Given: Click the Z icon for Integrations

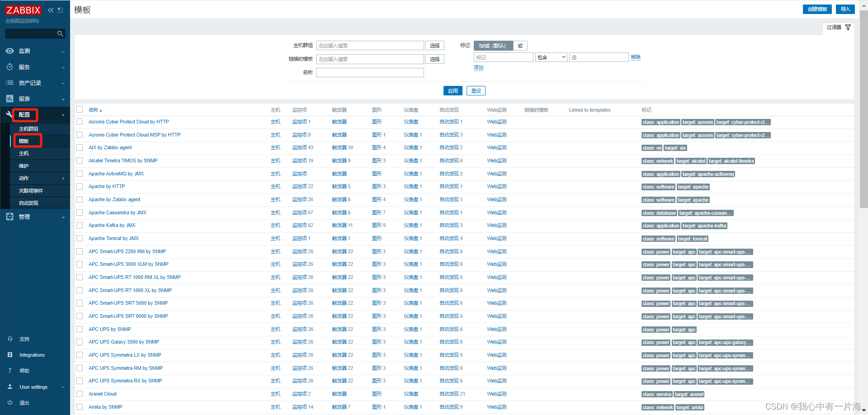Looking at the screenshot, I should (x=10, y=355).
